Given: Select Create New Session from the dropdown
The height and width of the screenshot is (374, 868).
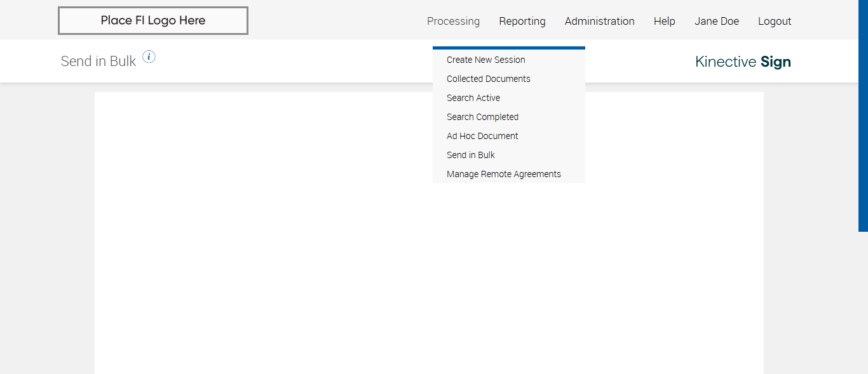Looking at the screenshot, I should tap(485, 60).
